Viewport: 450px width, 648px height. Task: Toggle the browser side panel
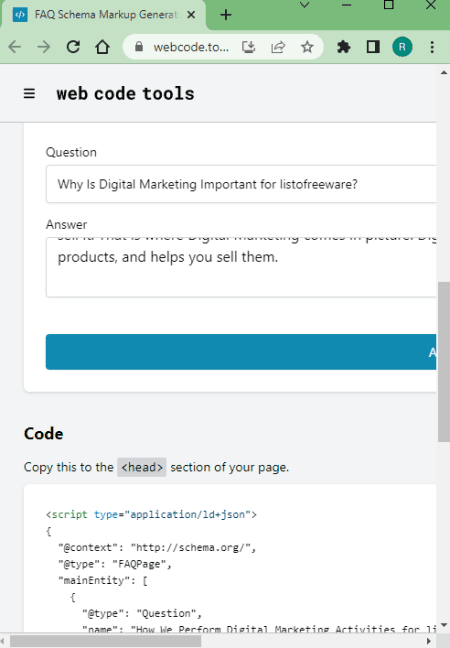tap(373, 47)
